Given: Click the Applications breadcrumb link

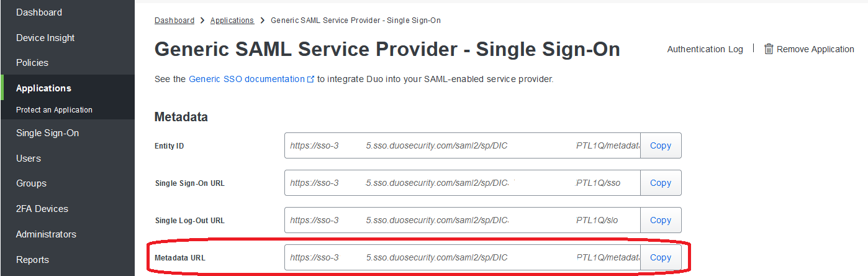Looking at the screenshot, I should coord(232,21).
